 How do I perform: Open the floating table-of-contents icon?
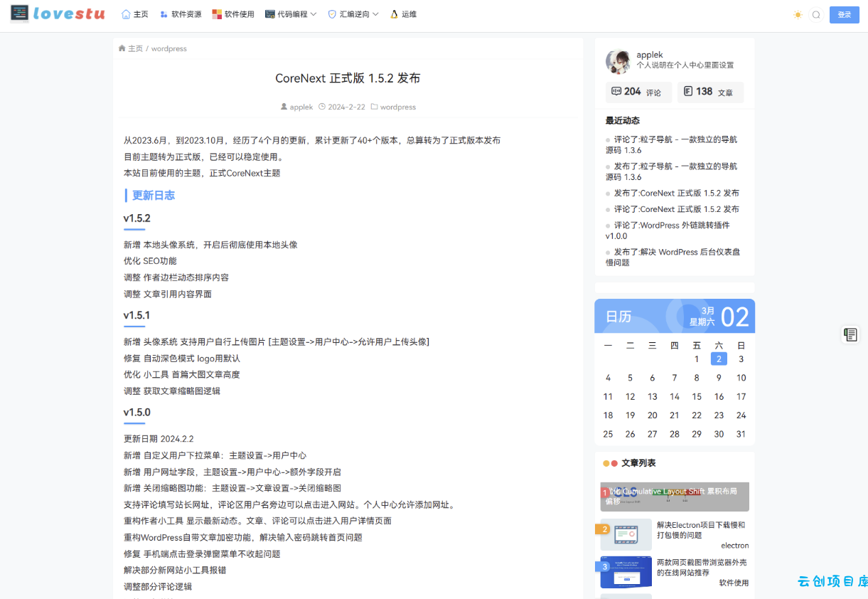coord(850,334)
